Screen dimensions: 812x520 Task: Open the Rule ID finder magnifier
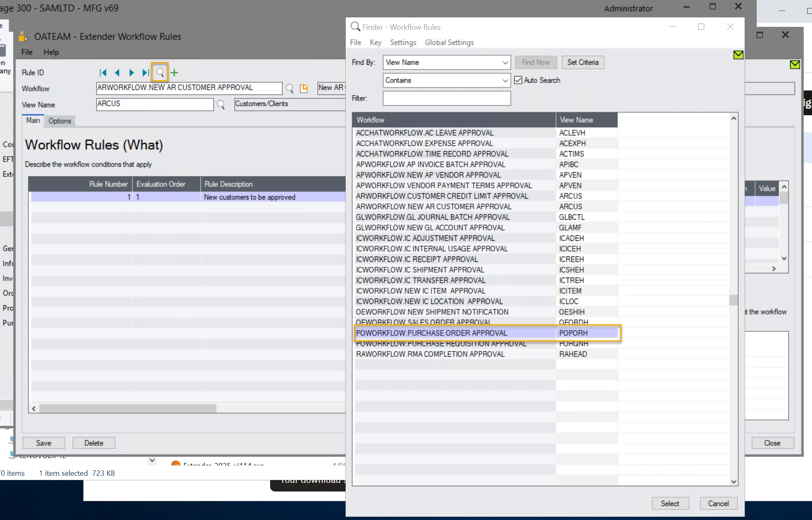[160, 73]
